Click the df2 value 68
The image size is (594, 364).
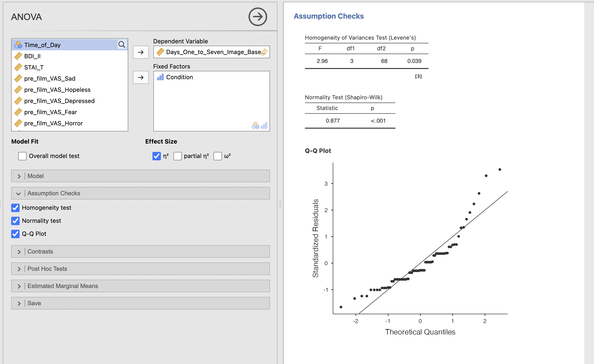384,61
